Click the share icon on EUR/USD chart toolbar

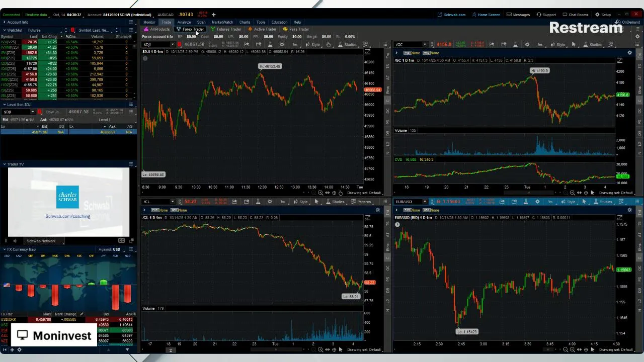click(502, 202)
